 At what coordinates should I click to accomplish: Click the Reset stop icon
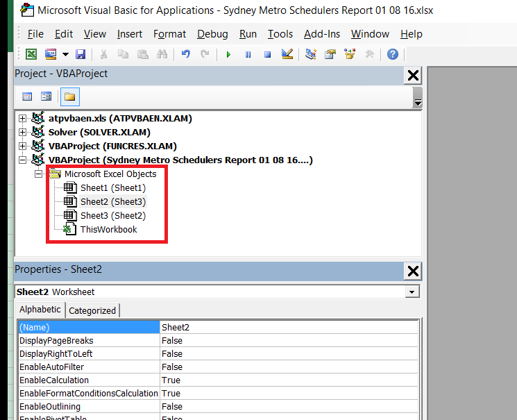point(267,54)
